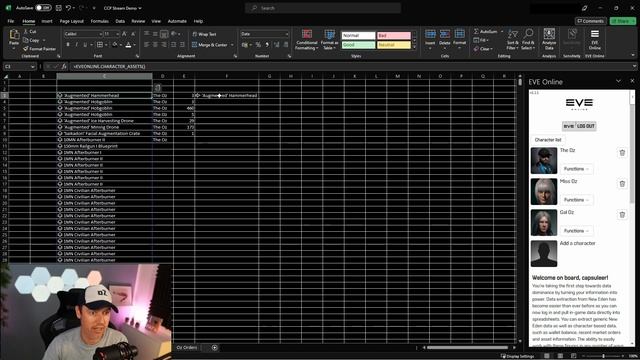Click the Paste clipboard icon
The image size is (640, 360).
(14, 34)
